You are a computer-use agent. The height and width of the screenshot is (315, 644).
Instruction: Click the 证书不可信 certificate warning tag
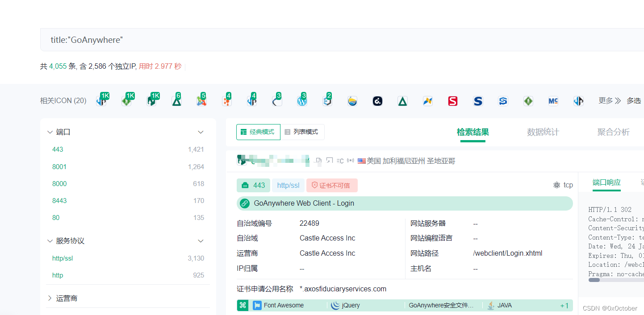tap(332, 185)
